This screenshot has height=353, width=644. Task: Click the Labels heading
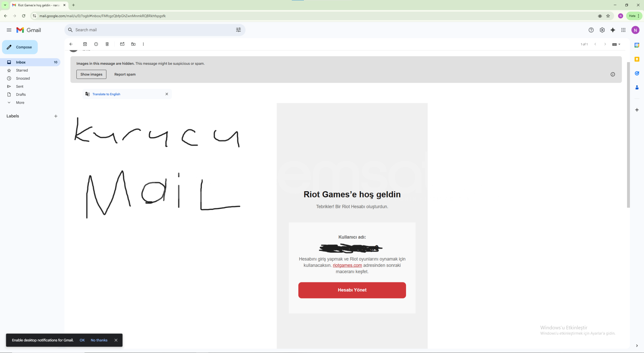(x=13, y=116)
